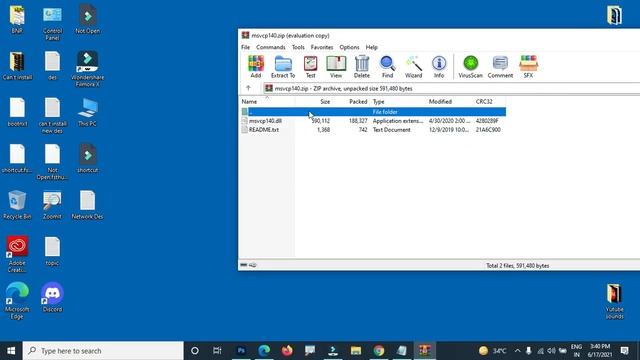
Task: Select the Adobe Creative Cloud desktop icon
Action: (17, 254)
